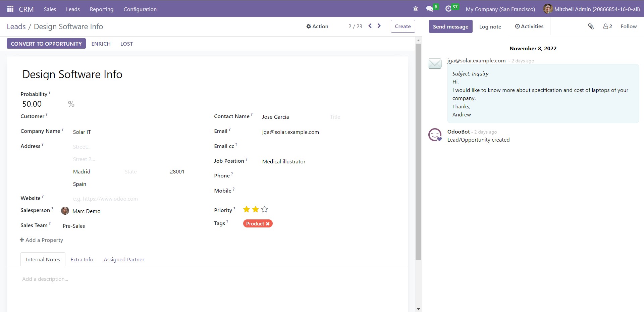This screenshot has width=644, height=312.
Task: Open the Activities button in chatter
Action: click(x=529, y=26)
